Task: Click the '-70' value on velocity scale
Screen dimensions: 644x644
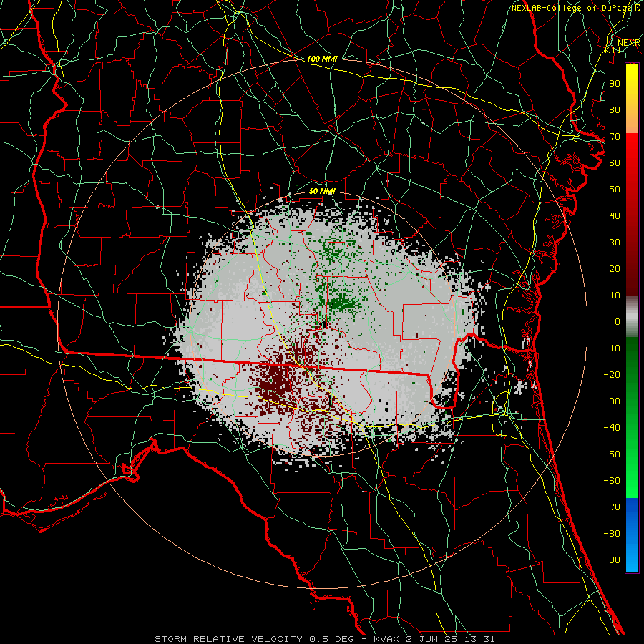Action: point(612,507)
